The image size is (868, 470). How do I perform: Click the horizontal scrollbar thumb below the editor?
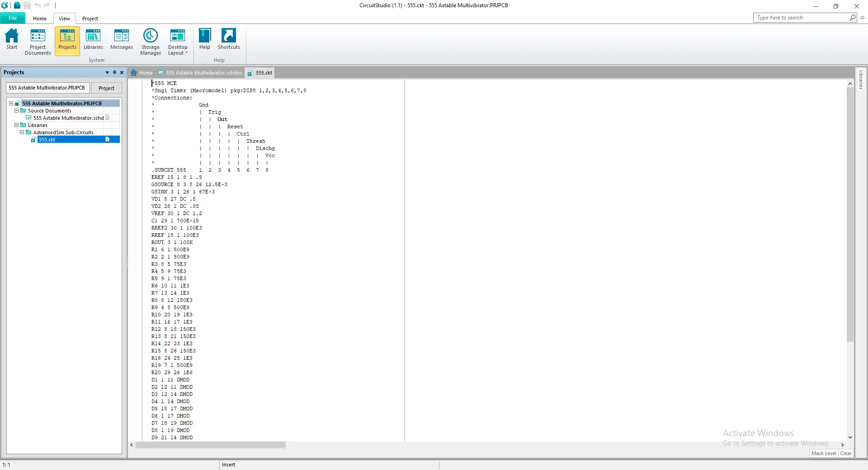pos(211,445)
